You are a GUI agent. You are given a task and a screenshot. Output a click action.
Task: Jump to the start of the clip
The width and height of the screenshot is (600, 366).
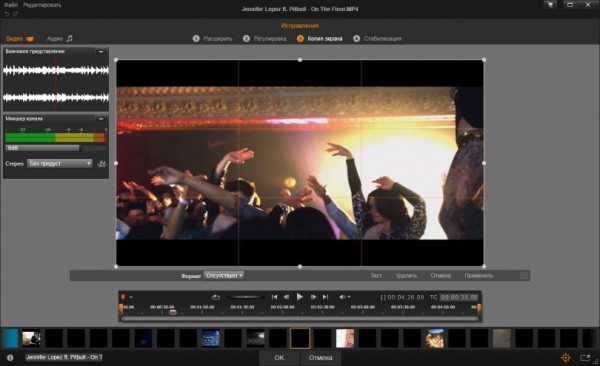274,297
